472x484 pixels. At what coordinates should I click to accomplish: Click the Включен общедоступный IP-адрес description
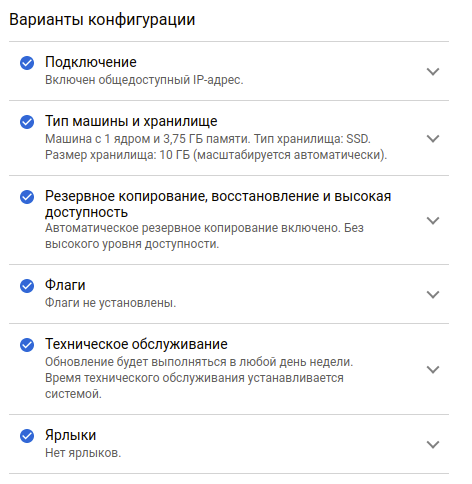(144, 80)
